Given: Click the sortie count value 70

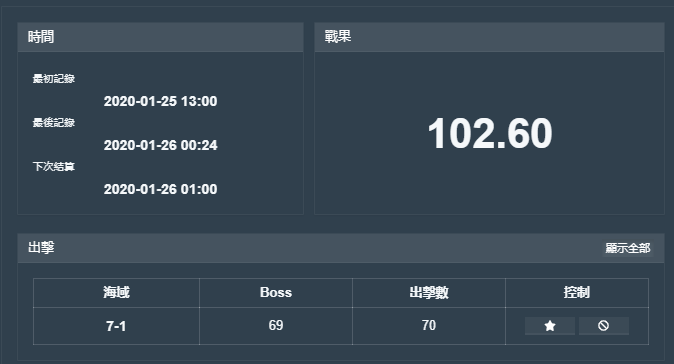Looking at the screenshot, I should click(429, 325).
